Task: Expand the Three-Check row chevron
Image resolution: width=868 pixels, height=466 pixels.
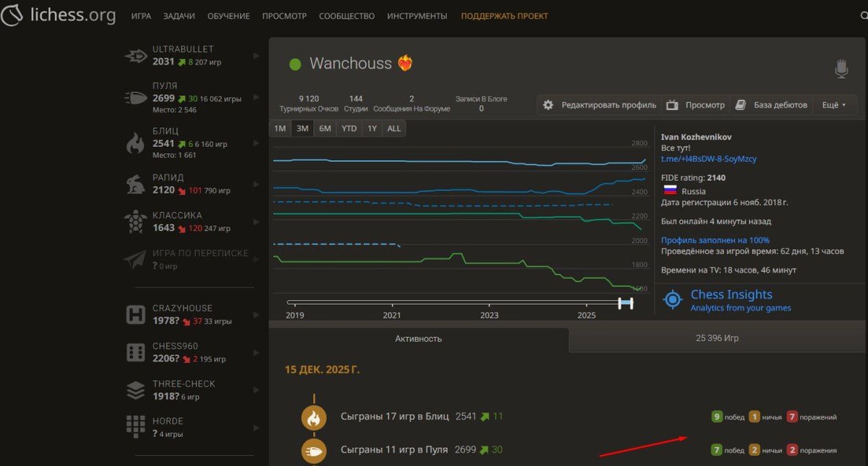Action: click(256, 390)
